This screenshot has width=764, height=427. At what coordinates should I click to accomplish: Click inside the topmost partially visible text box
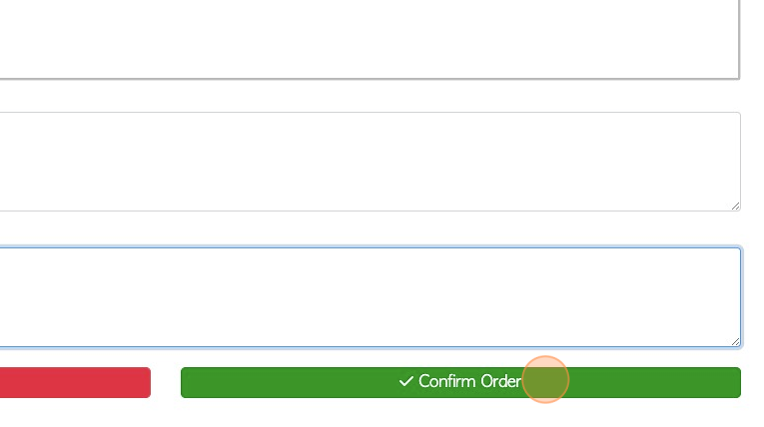coord(369,39)
